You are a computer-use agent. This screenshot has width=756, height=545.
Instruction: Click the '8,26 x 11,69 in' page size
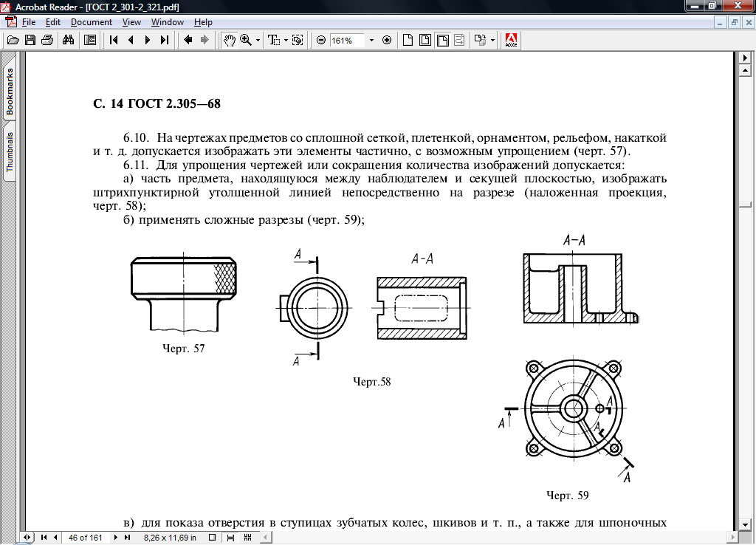(x=170, y=538)
